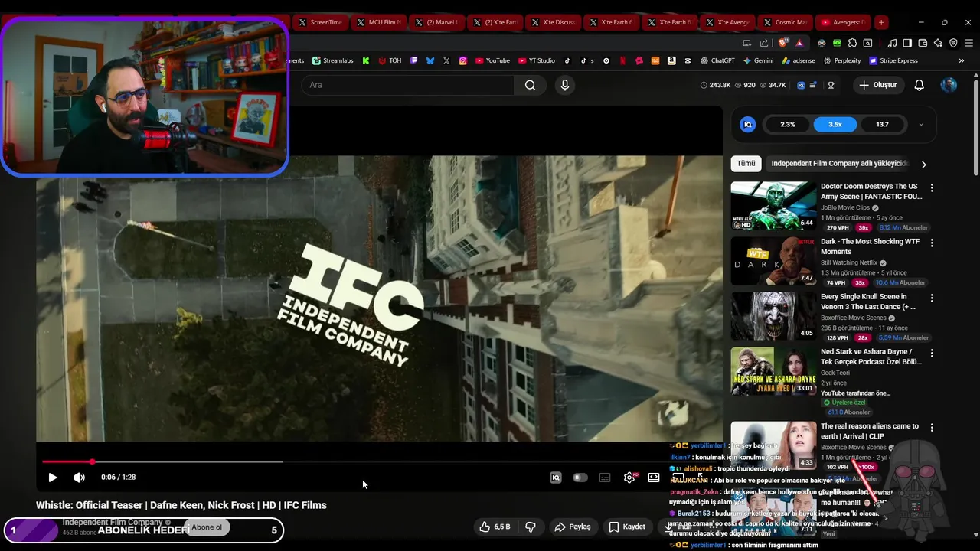980x551 pixels.
Task: Open the Streamlabs bookmark
Action: (332, 60)
